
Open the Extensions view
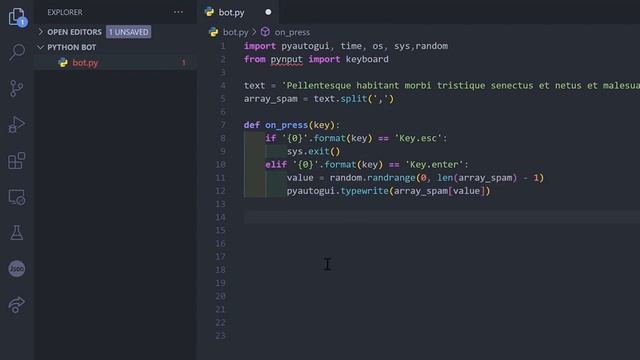pos(17,161)
